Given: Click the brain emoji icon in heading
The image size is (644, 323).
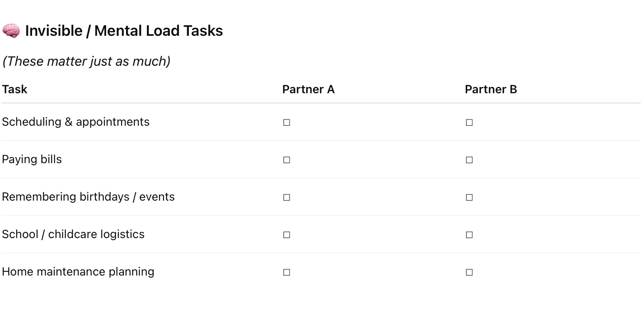Looking at the screenshot, I should pyautogui.click(x=11, y=31).
